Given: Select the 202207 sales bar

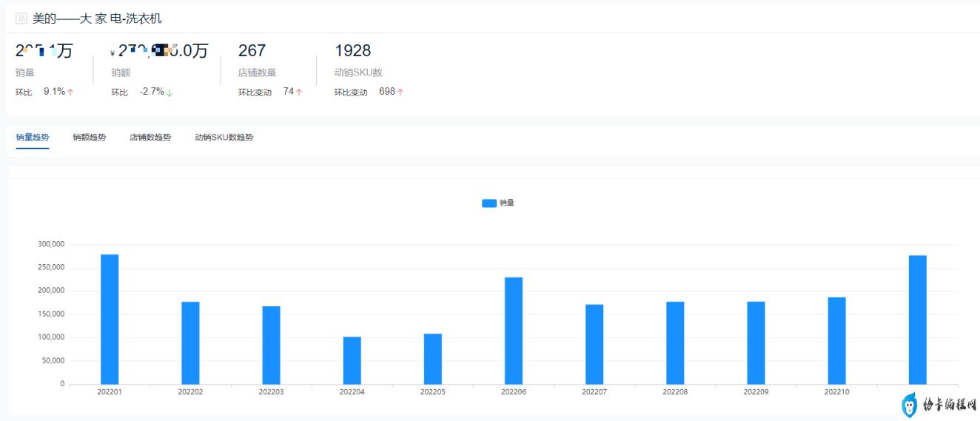Looking at the screenshot, I should 594,344.
